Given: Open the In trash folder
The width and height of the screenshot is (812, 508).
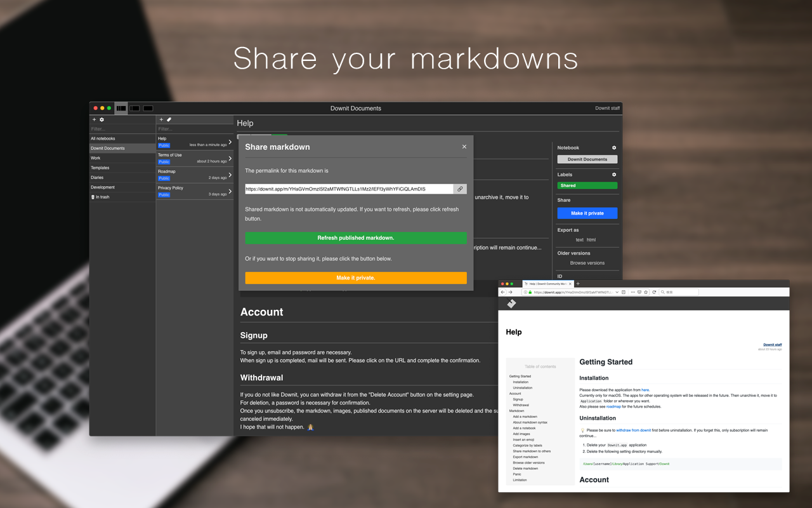Looking at the screenshot, I should (x=122, y=197).
